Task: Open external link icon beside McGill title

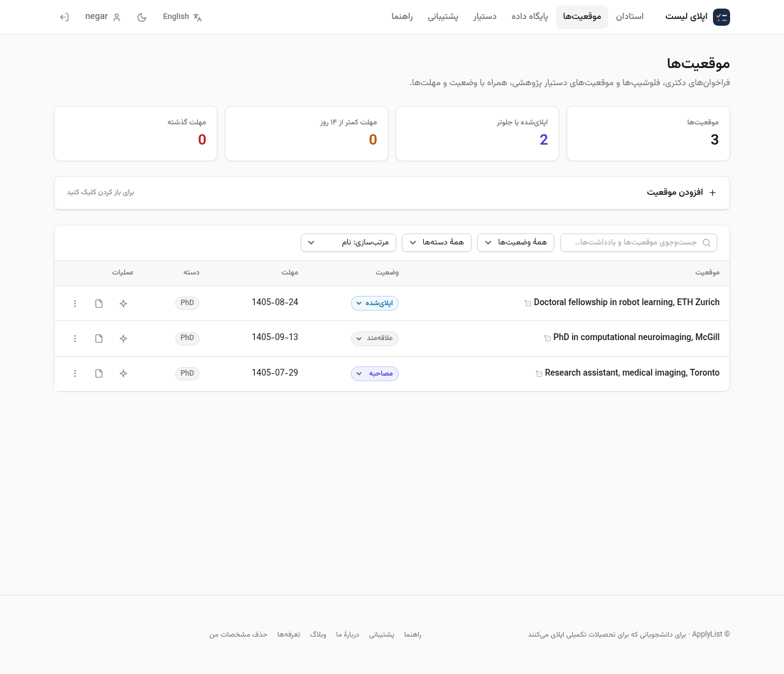Action: click(548, 338)
